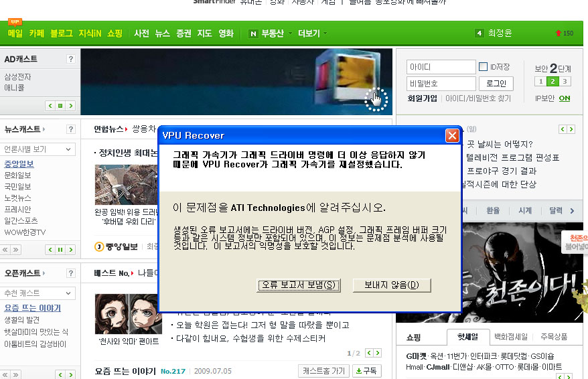588x379 pixels.
Task: Click the 보내지 않음(D) button
Action: point(392,285)
